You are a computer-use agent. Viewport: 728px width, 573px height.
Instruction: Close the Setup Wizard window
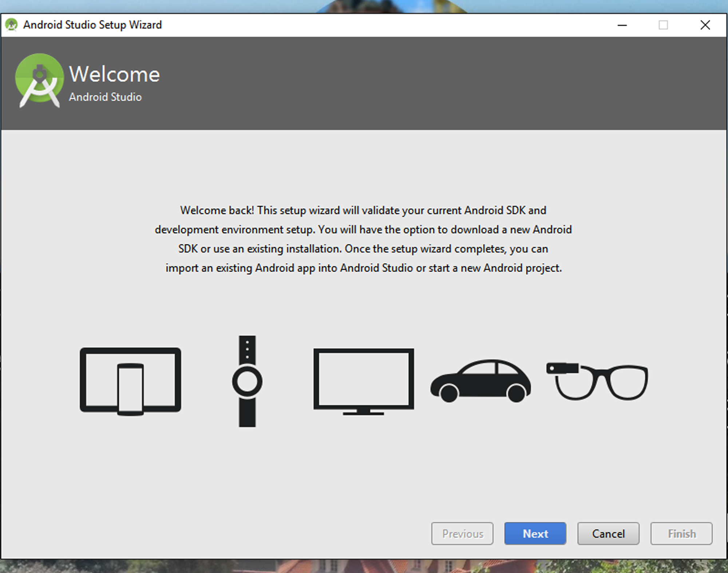pos(705,25)
